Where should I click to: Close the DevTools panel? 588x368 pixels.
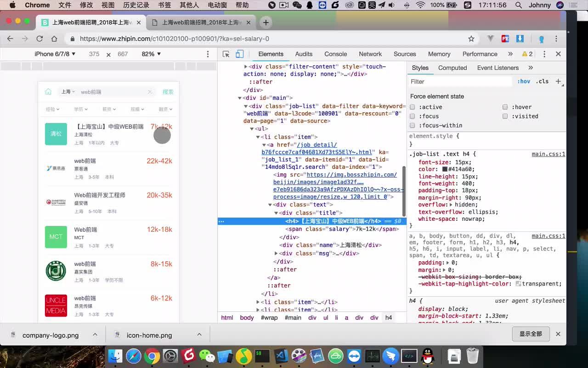tap(558, 54)
